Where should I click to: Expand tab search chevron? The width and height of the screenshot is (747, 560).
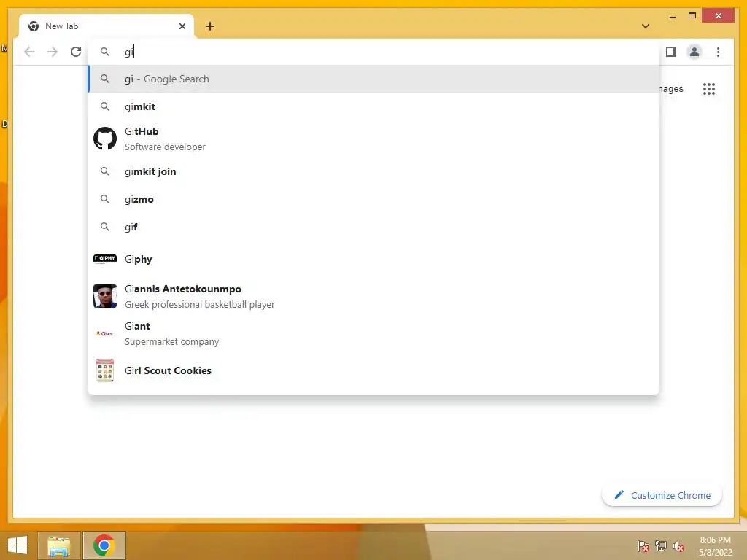point(646,26)
